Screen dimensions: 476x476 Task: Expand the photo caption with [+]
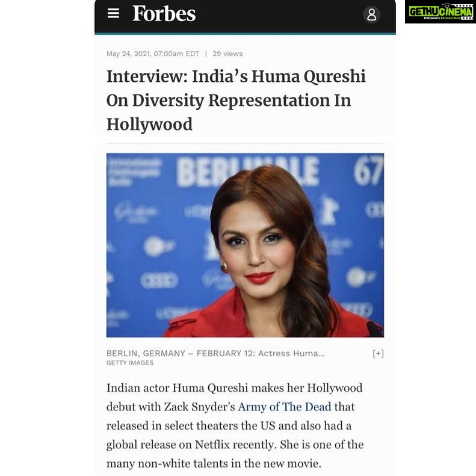pyautogui.click(x=379, y=353)
